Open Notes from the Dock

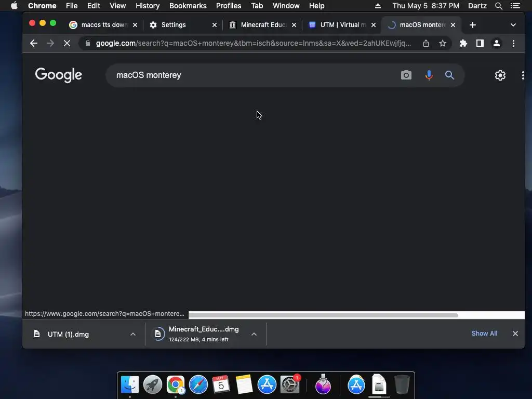[x=244, y=385]
